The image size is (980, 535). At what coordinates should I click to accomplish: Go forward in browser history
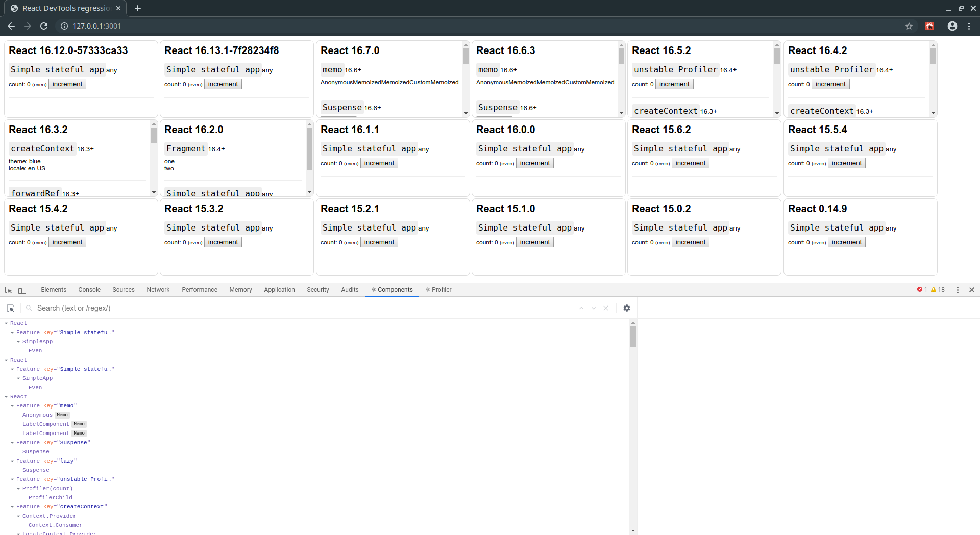pyautogui.click(x=28, y=26)
